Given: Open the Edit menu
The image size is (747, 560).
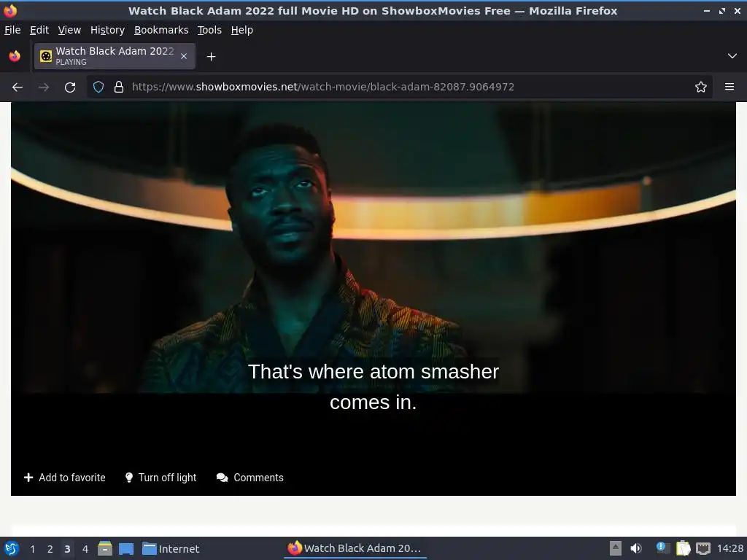Looking at the screenshot, I should [x=39, y=30].
